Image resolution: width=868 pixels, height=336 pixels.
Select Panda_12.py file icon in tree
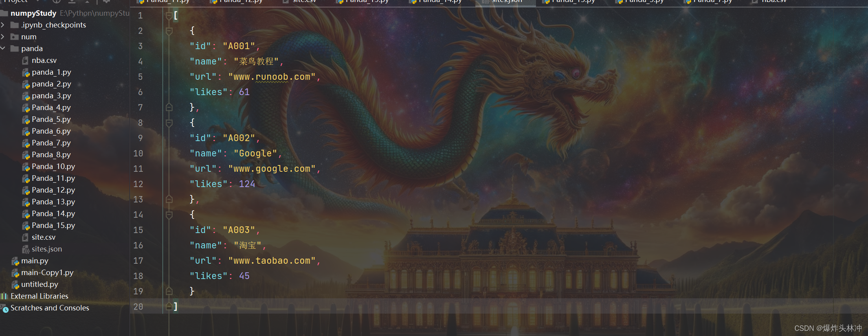[x=26, y=190]
